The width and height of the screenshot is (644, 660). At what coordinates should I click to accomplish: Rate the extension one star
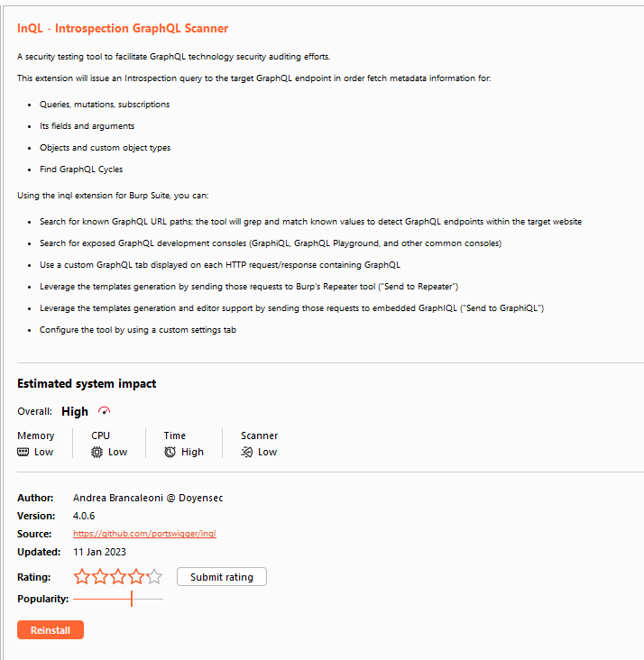click(x=81, y=576)
